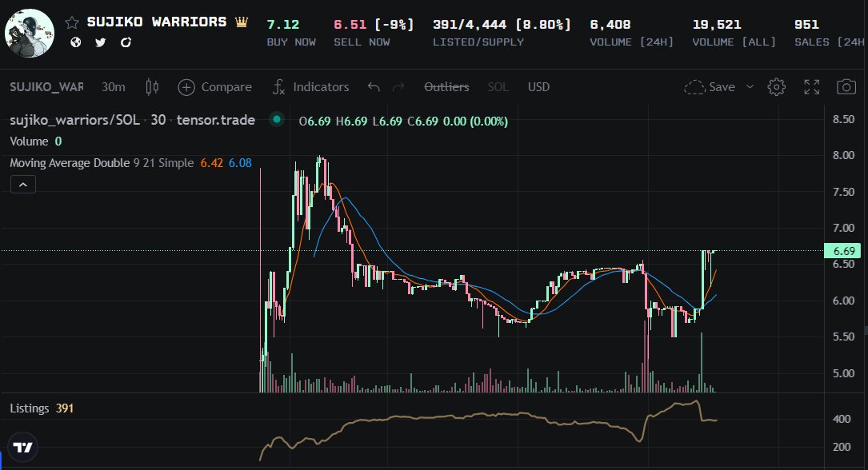Open the Save dropdown arrow

click(x=750, y=87)
